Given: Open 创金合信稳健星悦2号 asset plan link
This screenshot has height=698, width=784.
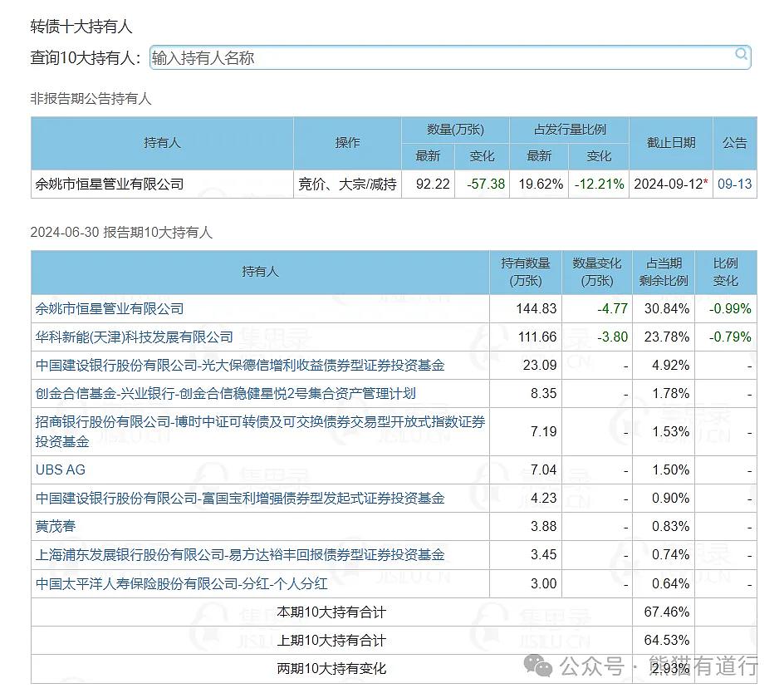Looking at the screenshot, I should tap(225, 393).
